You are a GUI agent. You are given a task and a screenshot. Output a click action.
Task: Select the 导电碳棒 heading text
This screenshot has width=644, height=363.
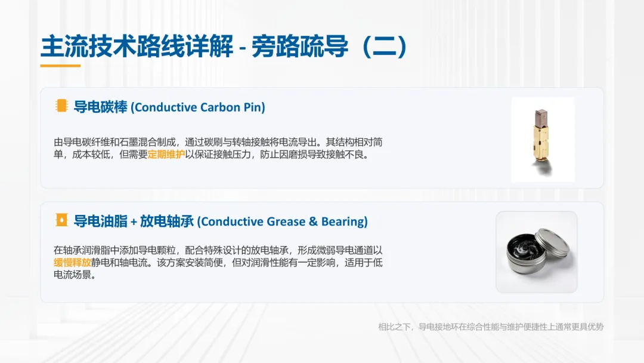[x=100, y=107]
